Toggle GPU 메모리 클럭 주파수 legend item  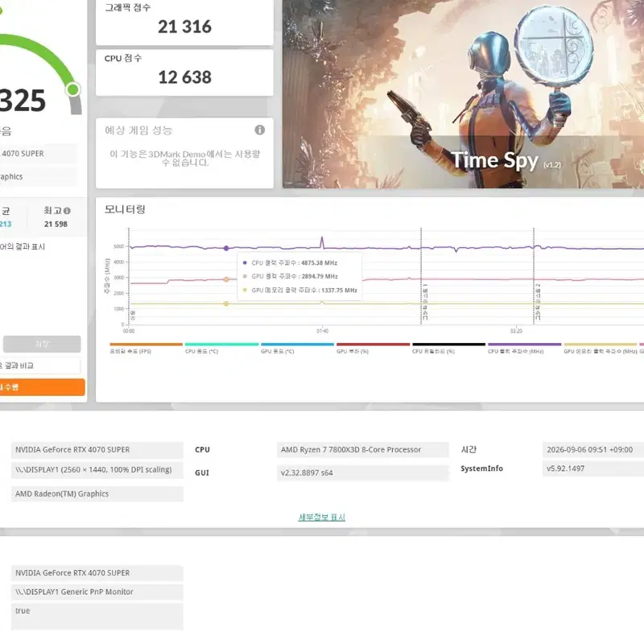(x=600, y=349)
